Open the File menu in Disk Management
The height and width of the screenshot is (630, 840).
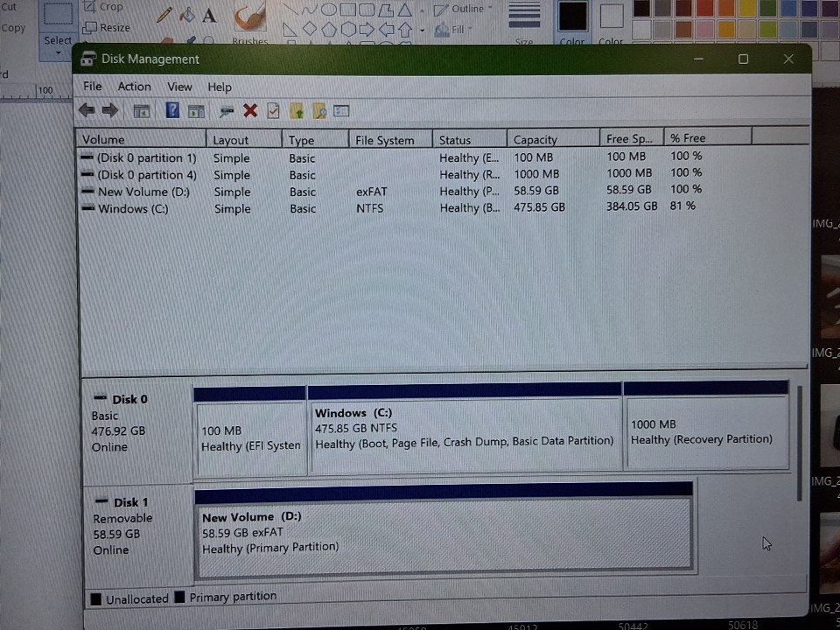pyautogui.click(x=92, y=87)
